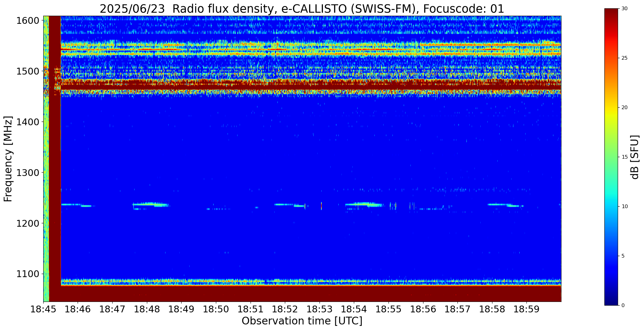Screen dimensions: 644x330
Task: Click the 18:59 time tick label
Action: click(527, 309)
